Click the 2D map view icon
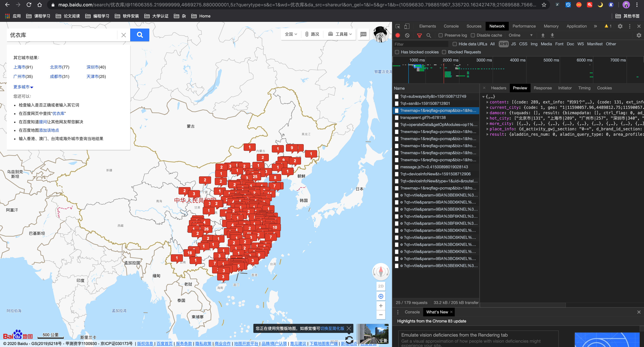Screen dimensions: 644x347 tap(380, 286)
